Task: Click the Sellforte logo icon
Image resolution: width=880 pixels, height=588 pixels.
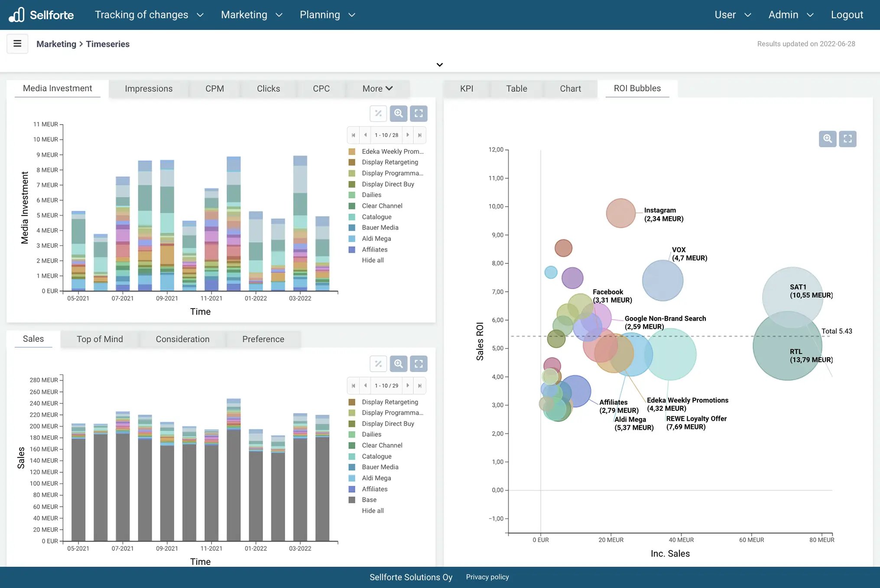Action: pos(16,15)
